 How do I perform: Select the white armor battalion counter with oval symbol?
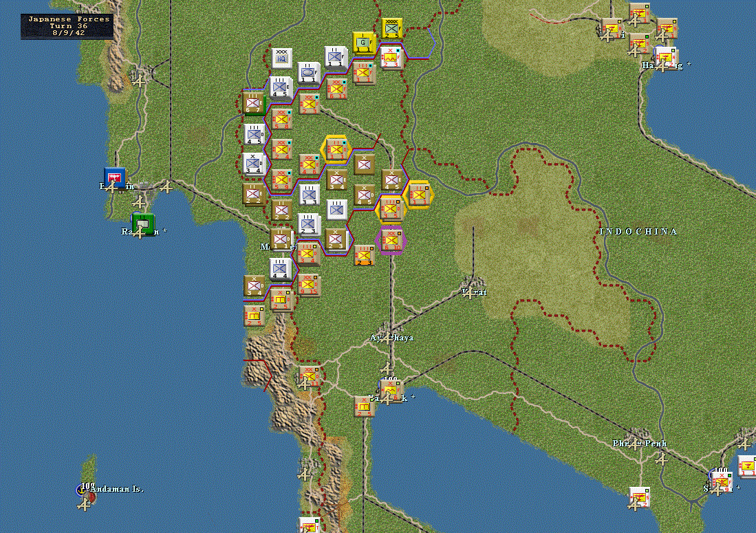(309, 73)
